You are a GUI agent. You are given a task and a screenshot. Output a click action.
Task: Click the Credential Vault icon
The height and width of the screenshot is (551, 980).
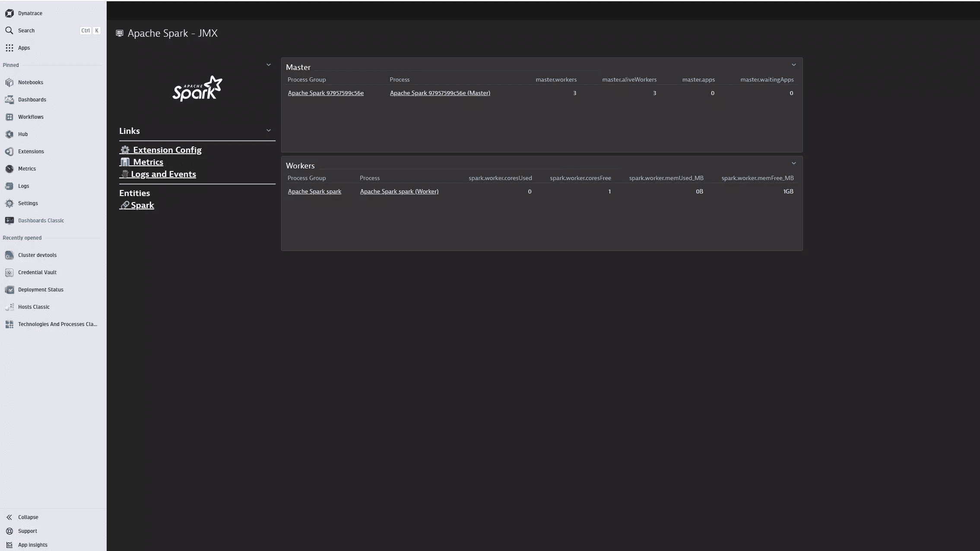point(10,272)
